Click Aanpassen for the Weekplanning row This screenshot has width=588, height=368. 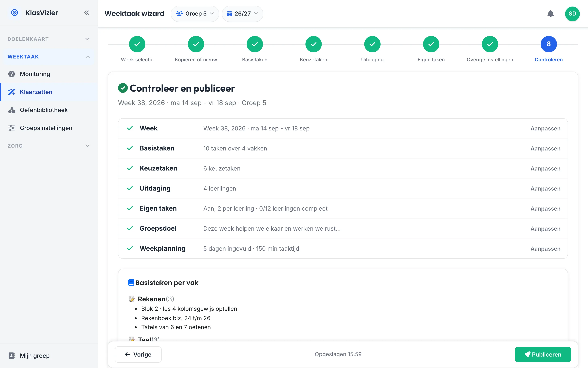coord(545,249)
